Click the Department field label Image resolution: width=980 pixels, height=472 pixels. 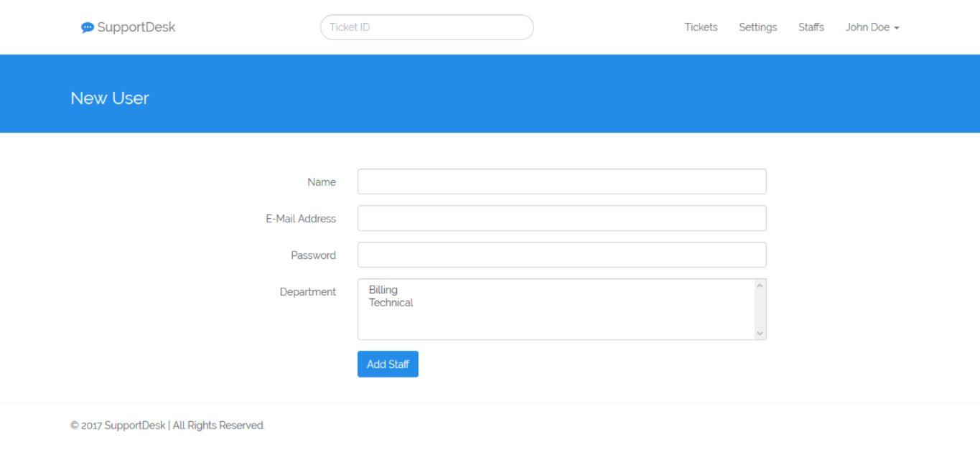point(308,292)
